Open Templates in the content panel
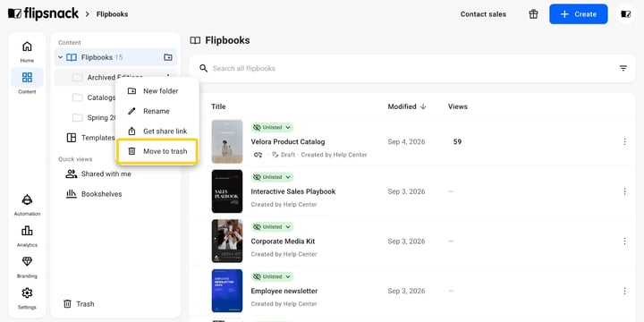 [x=90, y=138]
